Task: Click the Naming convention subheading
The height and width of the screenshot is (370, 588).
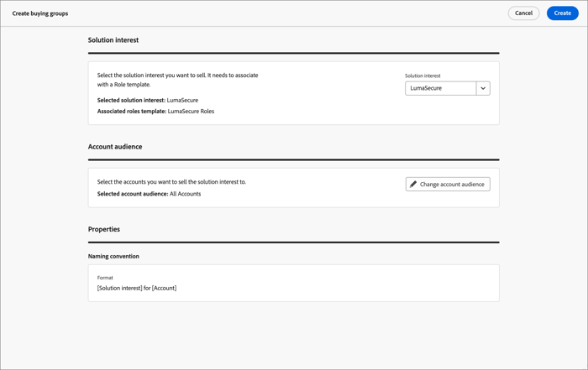Action: (x=113, y=256)
